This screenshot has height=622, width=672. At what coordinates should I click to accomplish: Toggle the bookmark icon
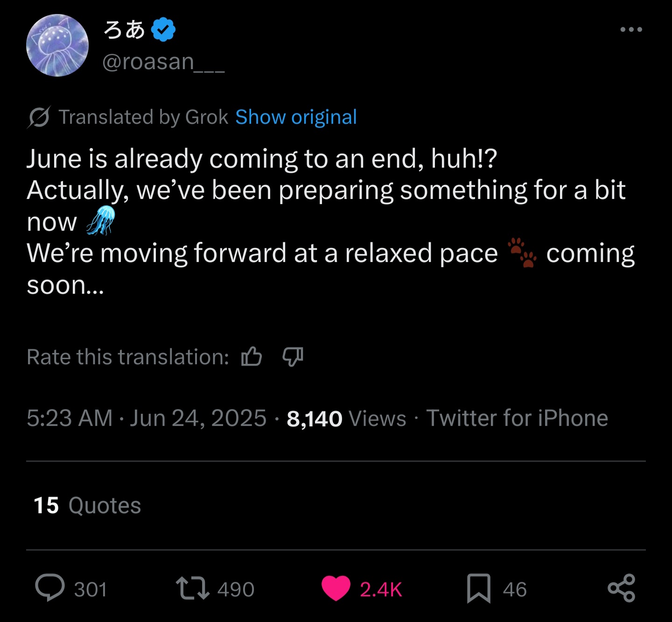[x=479, y=588]
